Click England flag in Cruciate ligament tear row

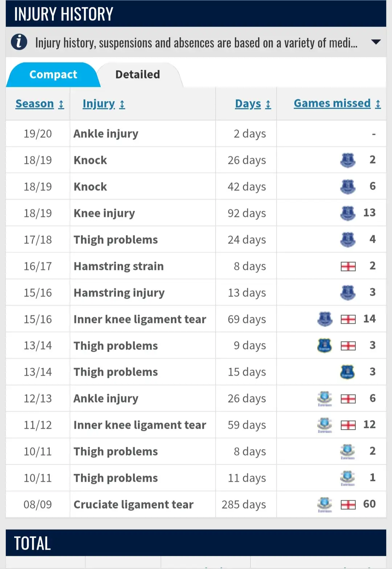point(348,505)
